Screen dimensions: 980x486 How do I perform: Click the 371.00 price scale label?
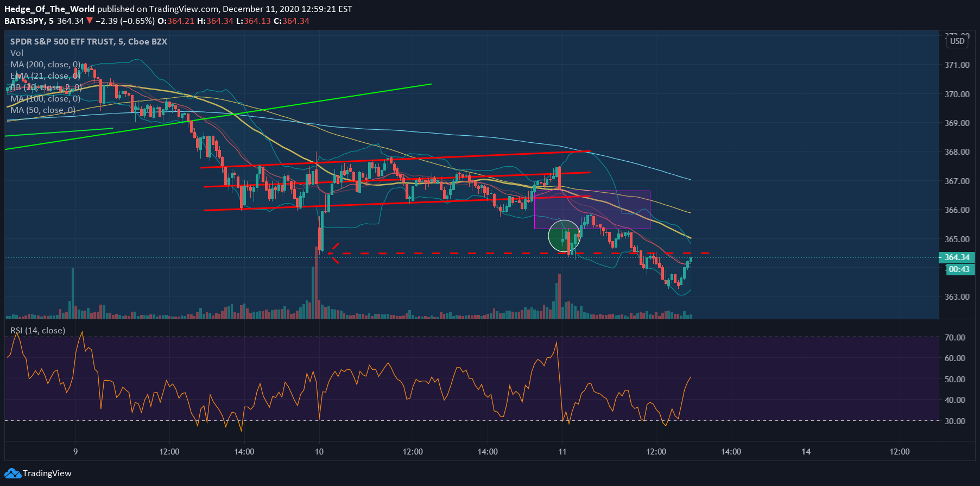957,65
